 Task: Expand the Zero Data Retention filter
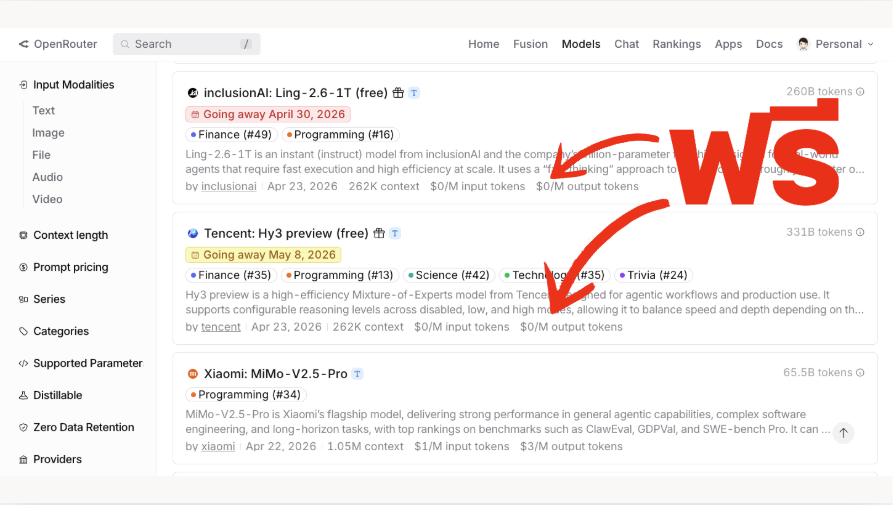click(x=84, y=427)
